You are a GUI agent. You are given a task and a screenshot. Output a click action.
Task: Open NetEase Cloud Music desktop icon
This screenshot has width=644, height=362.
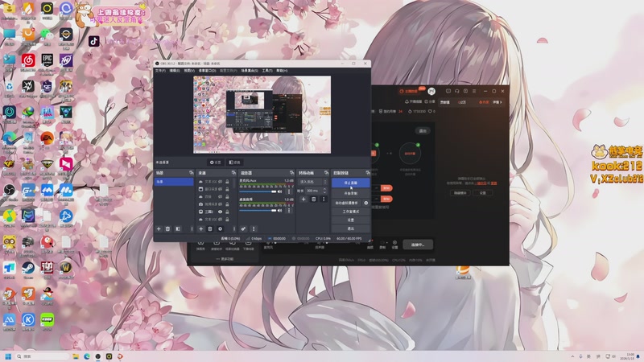(x=28, y=60)
